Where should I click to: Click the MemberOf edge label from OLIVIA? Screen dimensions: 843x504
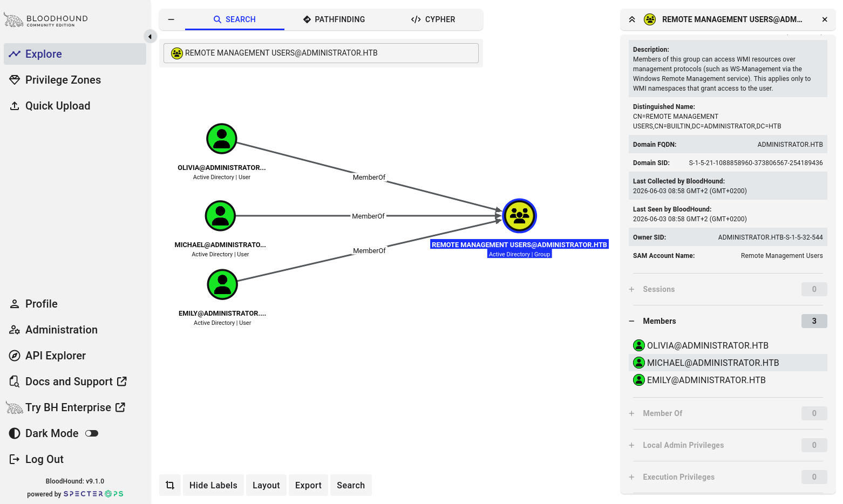click(369, 178)
